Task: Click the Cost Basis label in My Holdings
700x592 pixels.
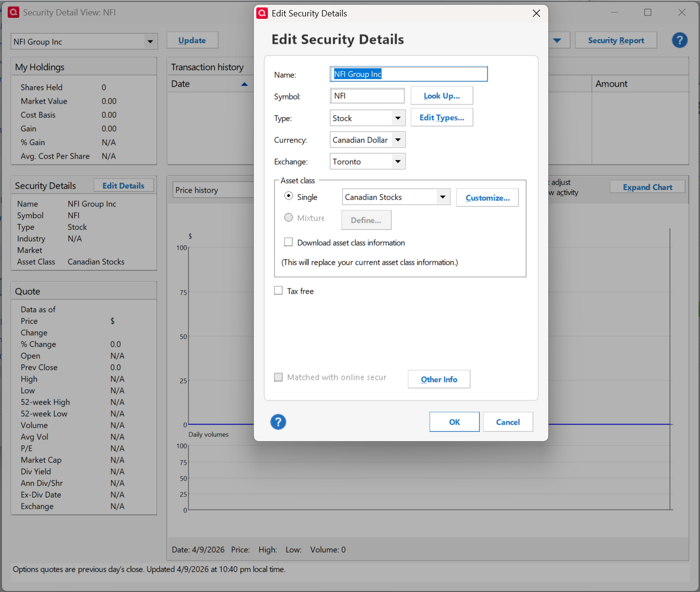Action: point(38,115)
